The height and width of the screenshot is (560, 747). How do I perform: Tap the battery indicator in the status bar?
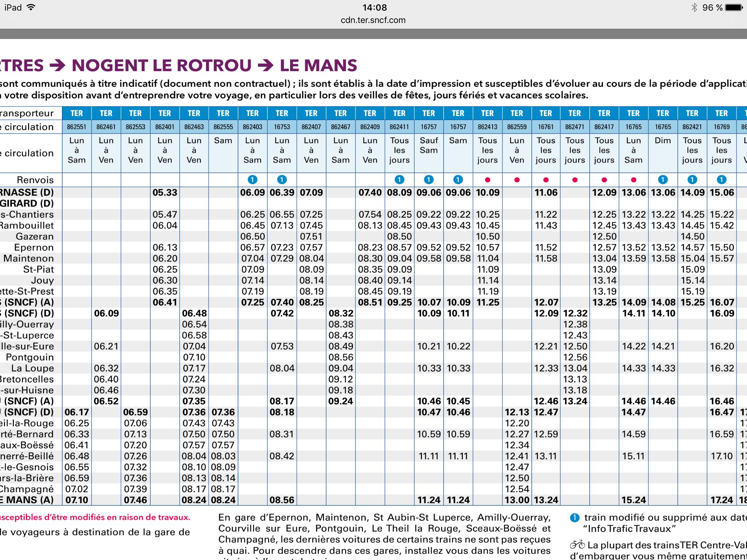(734, 7)
